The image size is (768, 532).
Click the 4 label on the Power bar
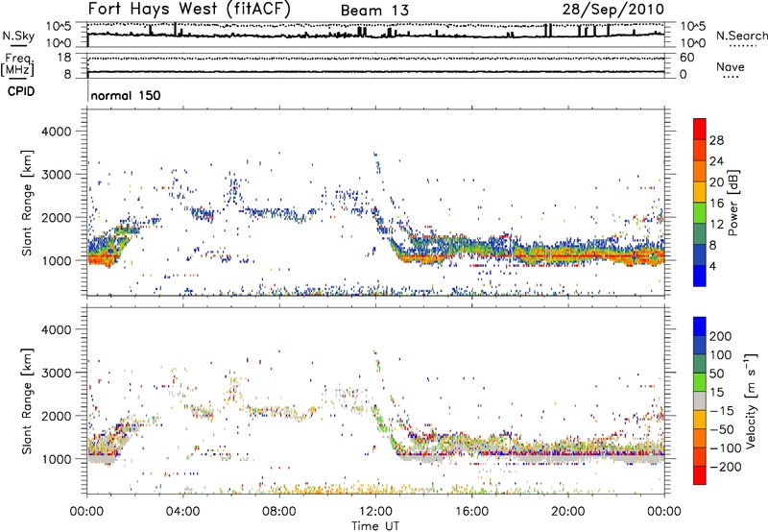[713, 267]
